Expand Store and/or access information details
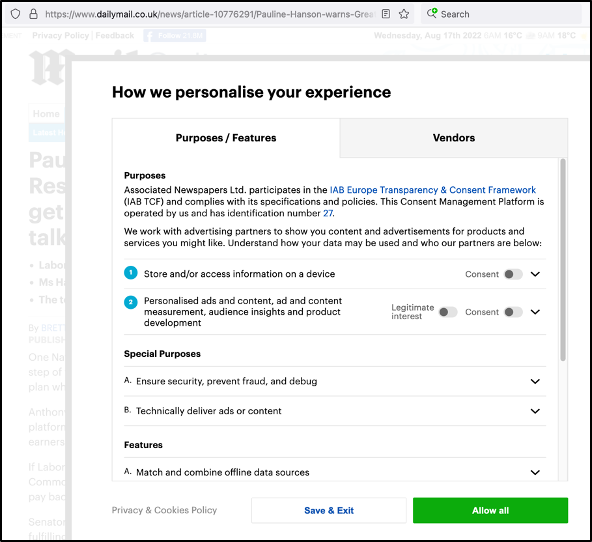 tap(535, 274)
